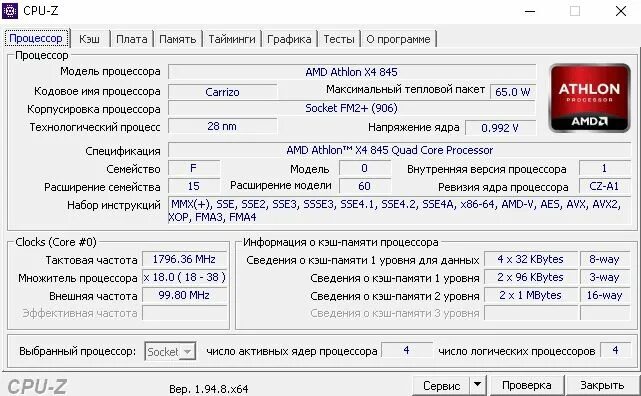Screen dimensions: 641x396
Task: Click the version text Вер. 1.94.8.x64
Action: tap(208, 389)
